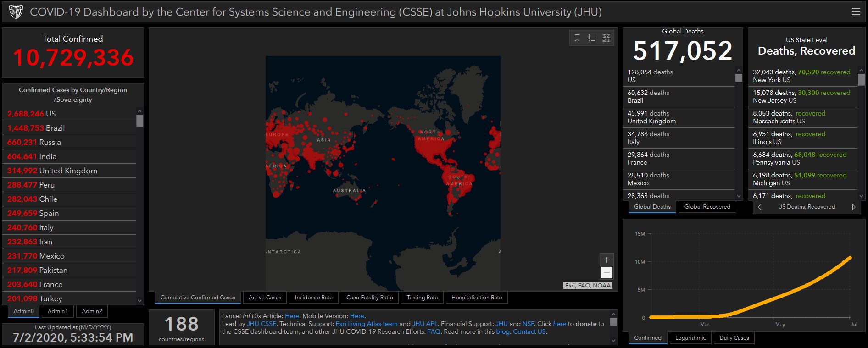
Task: Open the blog link
Action: [503, 331]
